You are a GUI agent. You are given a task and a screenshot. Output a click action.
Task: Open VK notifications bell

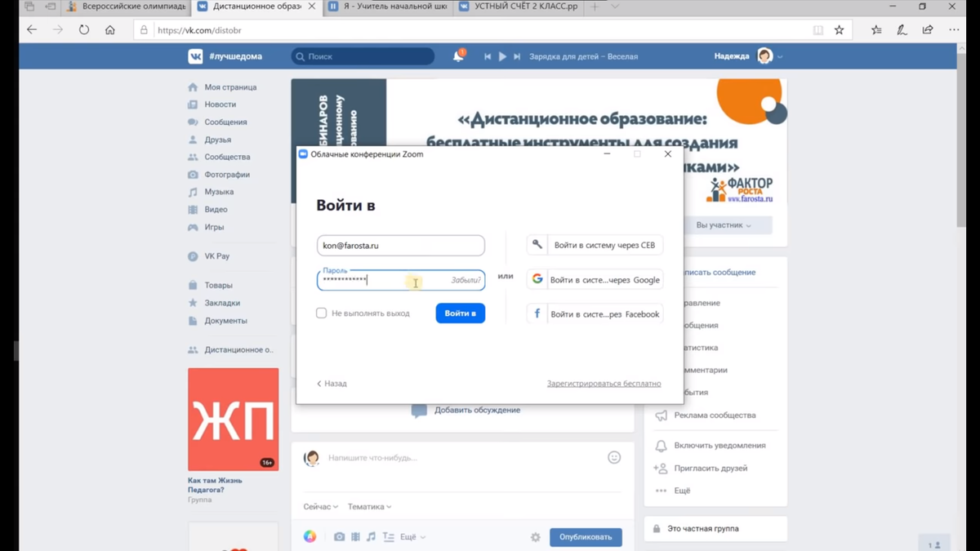coord(458,56)
